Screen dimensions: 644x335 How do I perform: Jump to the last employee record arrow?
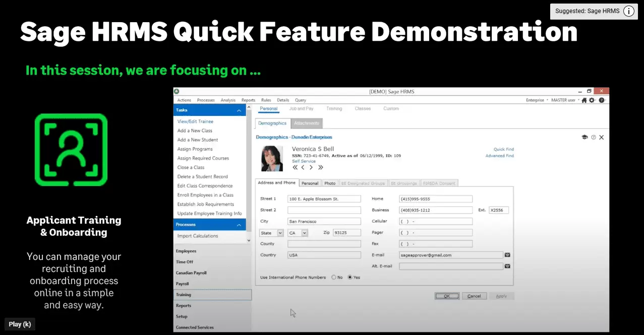click(x=320, y=168)
